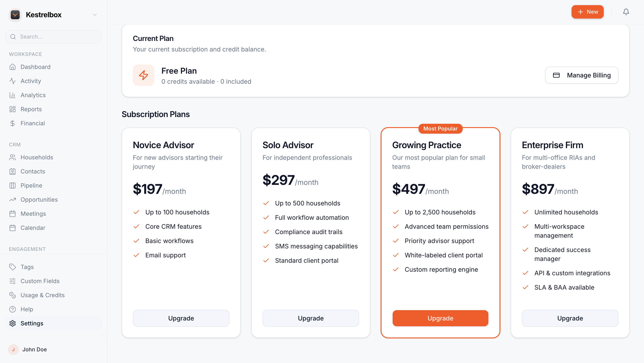Click the notification bell icon

coord(626,12)
